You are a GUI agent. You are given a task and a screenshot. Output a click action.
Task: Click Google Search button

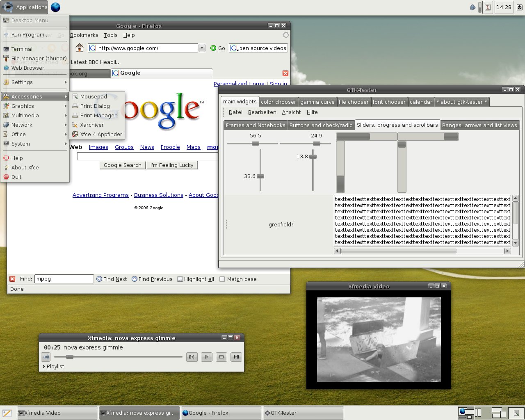pos(122,165)
